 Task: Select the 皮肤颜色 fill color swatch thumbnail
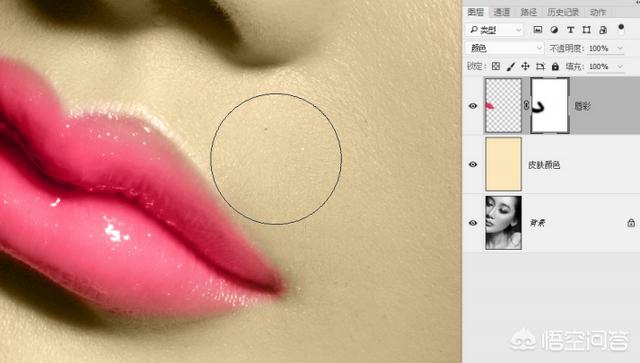503,164
